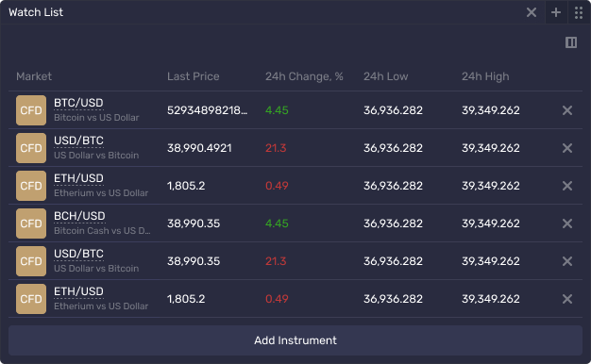Screen dimensions: 591x364
Task: Click the CFD badge next to BCH/USD
Action: (x=31, y=223)
